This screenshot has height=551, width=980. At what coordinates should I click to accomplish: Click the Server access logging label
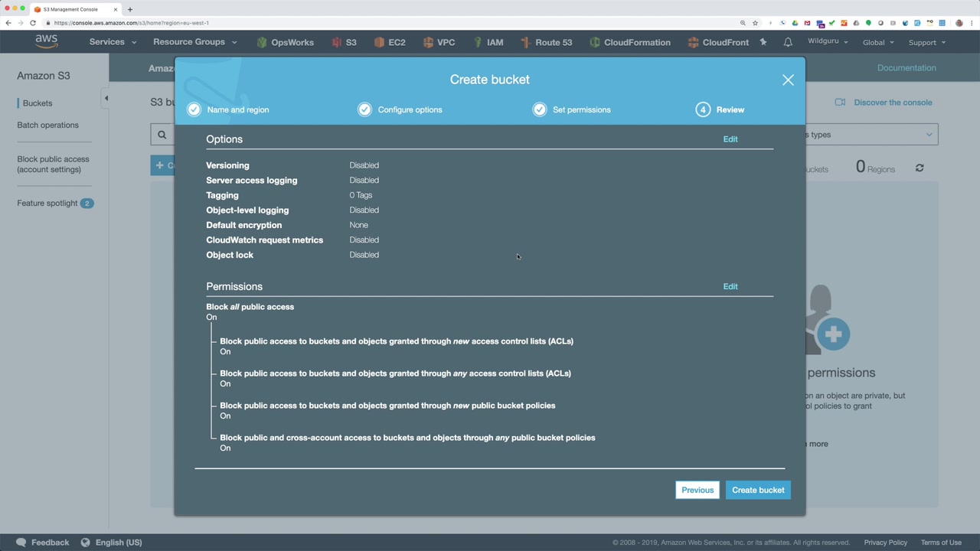(251, 181)
